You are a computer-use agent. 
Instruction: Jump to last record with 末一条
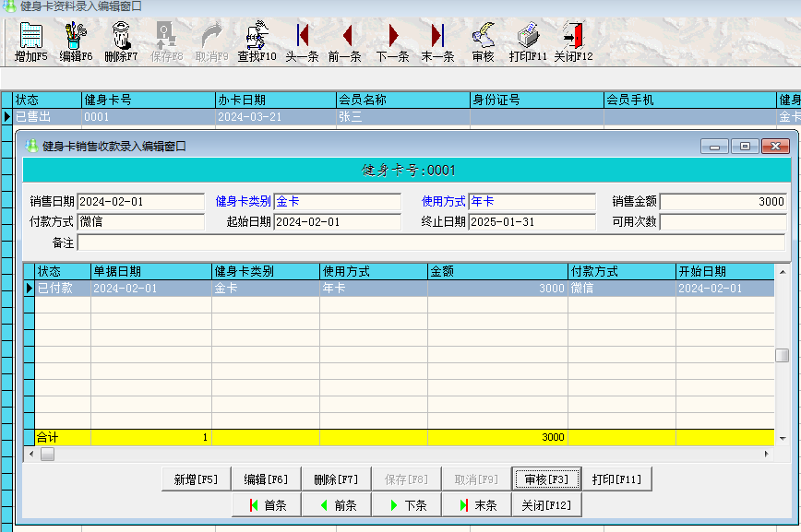coord(438,42)
